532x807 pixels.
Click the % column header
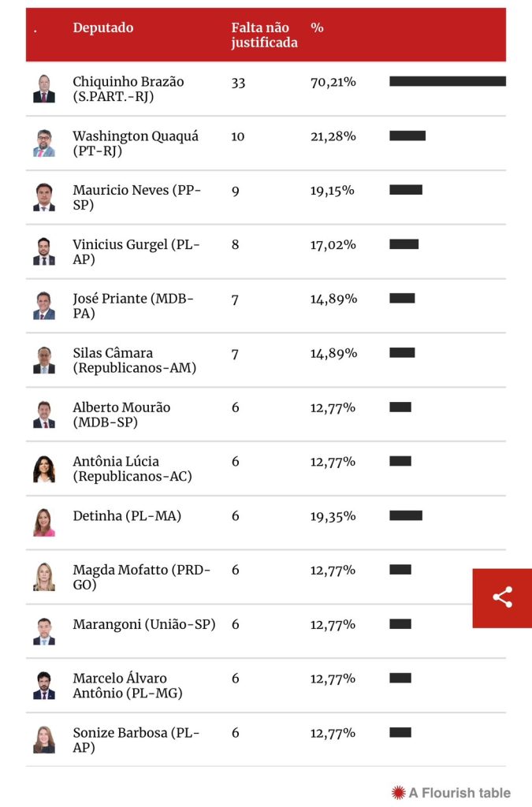click(x=317, y=28)
